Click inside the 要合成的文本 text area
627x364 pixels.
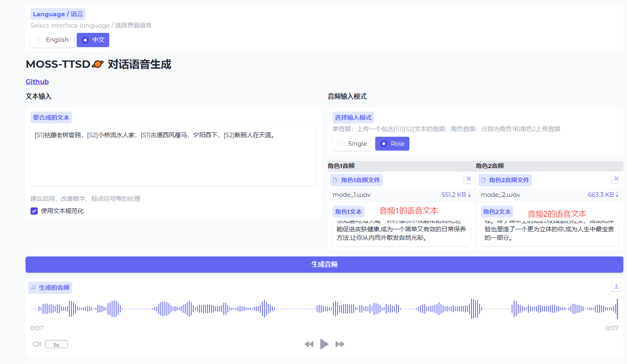[173, 156]
